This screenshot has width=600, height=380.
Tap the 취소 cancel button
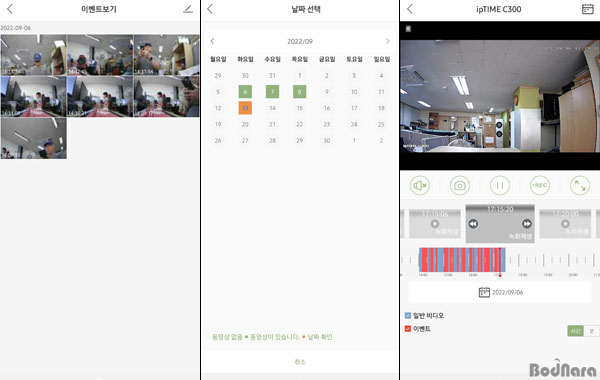(300, 362)
